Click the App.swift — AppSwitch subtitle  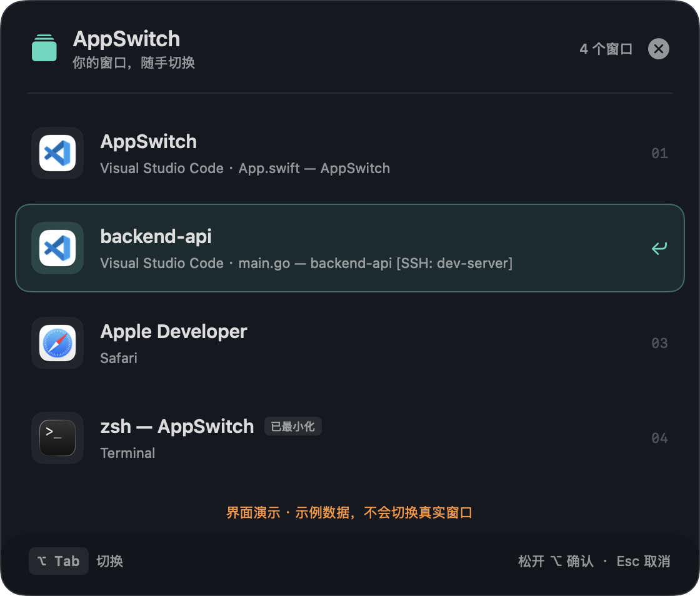pos(245,168)
